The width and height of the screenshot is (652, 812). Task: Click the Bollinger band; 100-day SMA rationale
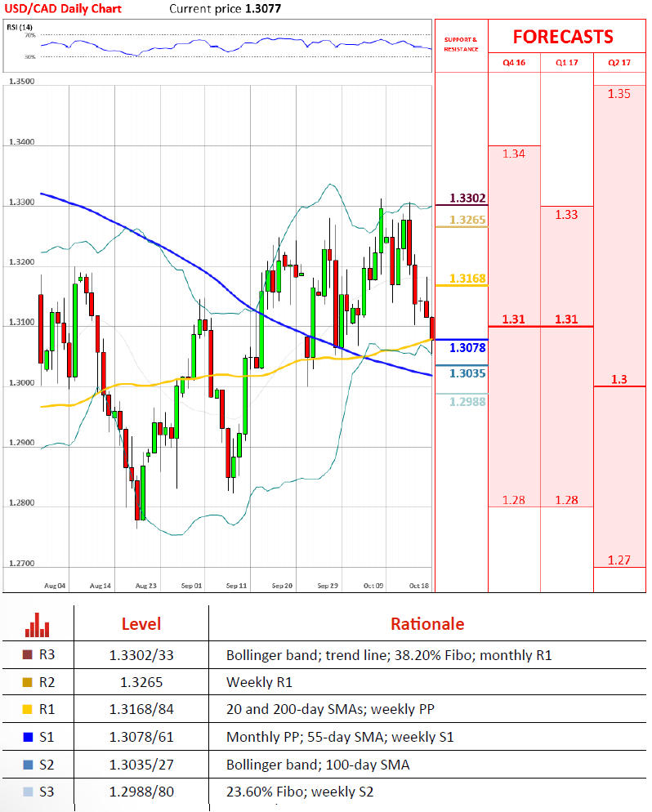coord(318,765)
